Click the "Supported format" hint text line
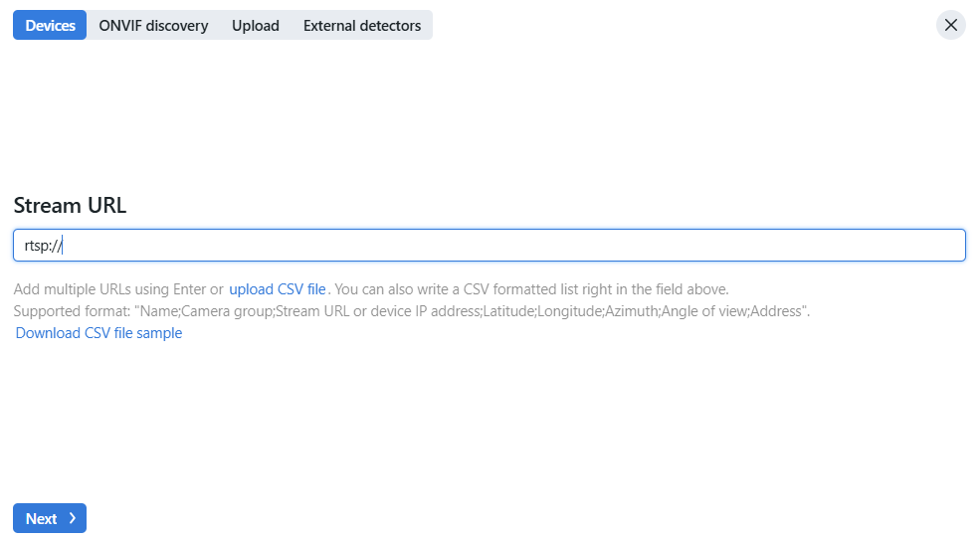The width and height of the screenshot is (980, 540). coord(412,311)
